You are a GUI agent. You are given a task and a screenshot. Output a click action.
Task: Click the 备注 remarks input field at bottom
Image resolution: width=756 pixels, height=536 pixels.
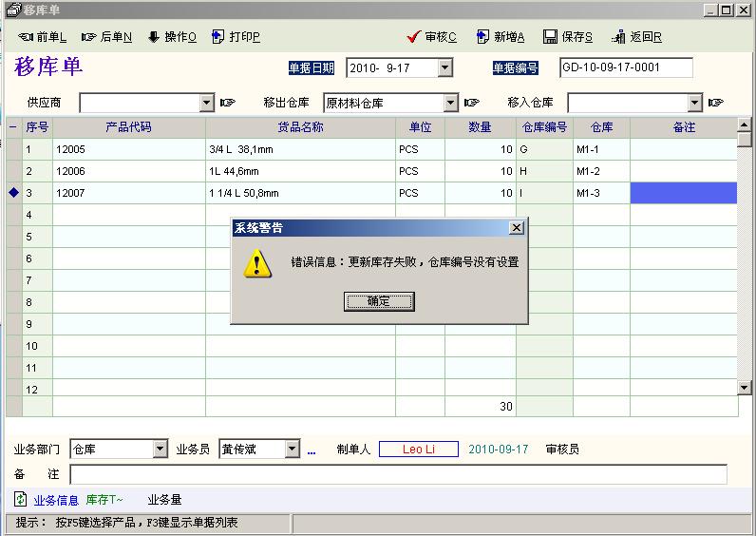coord(398,474)
